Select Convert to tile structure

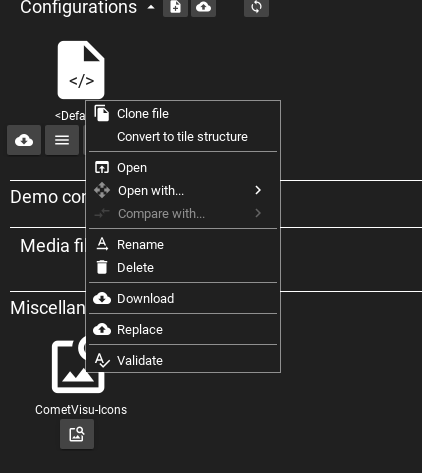[183, 137]
